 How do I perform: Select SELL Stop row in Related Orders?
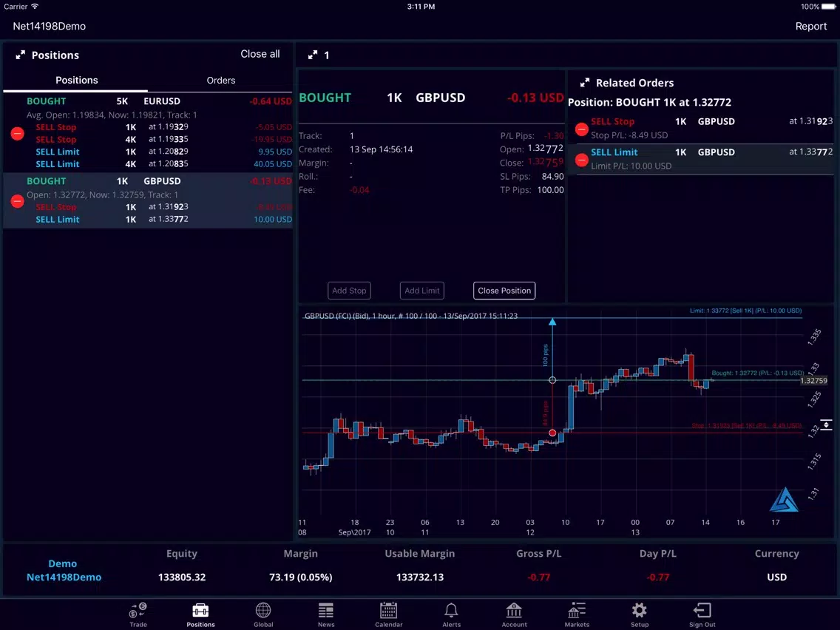pos(701,128)
